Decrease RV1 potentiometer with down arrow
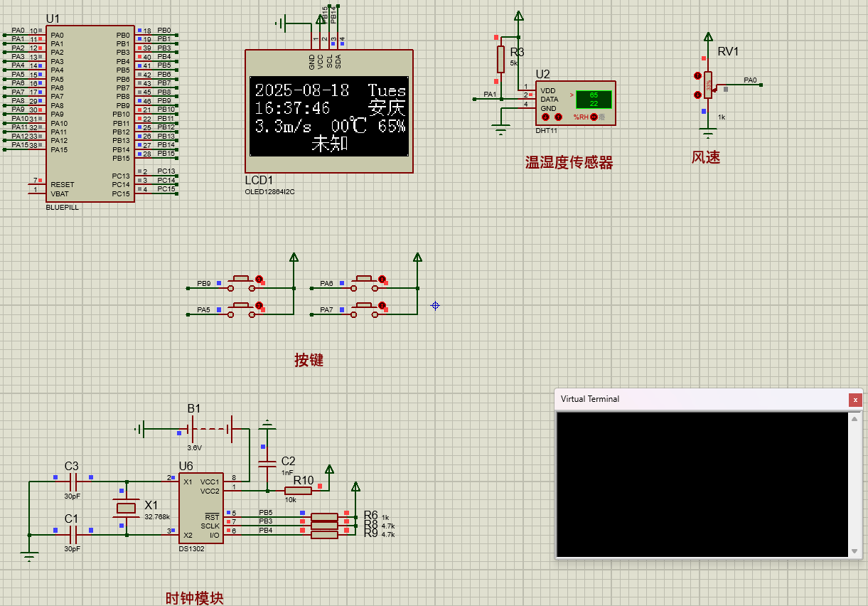Image resolution: width=868 pixels, height=606 pixels. click(697, 94)
